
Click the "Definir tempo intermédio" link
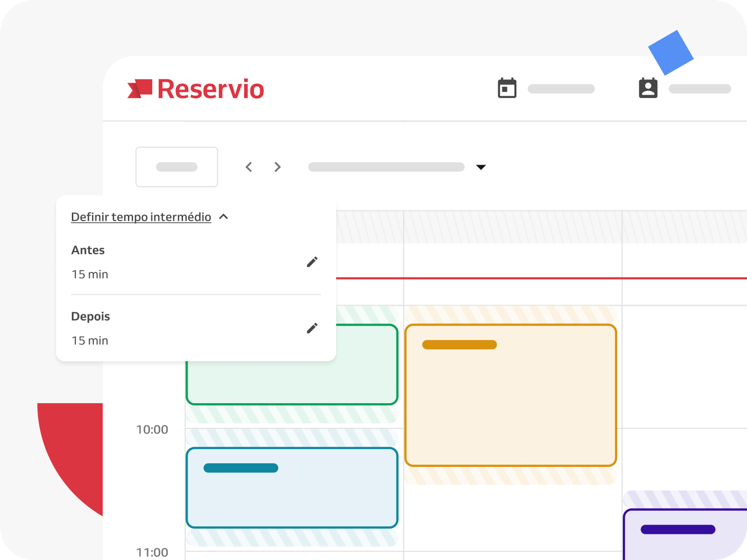pyautogui.click(x=141, y=217)
